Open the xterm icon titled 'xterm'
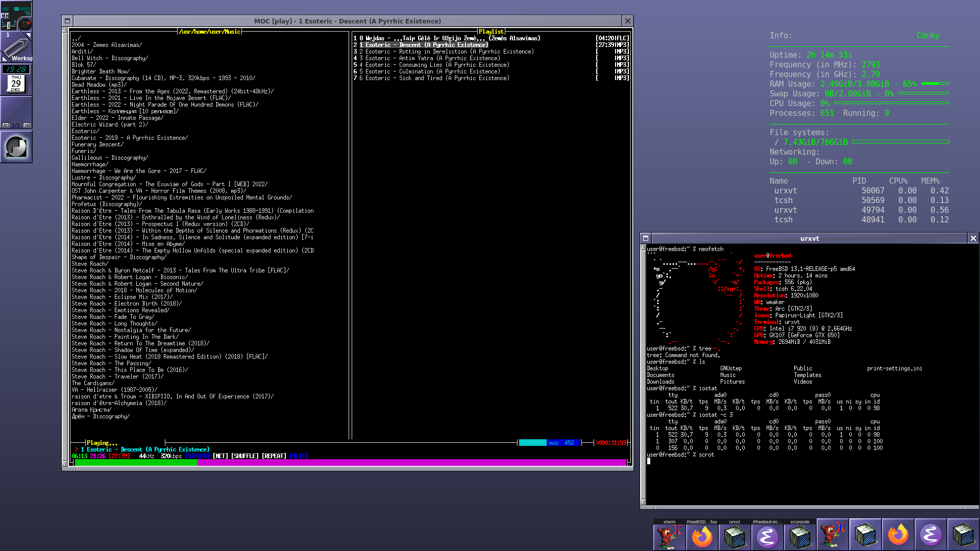Screen dimensions: 980x551 [670, 535]
